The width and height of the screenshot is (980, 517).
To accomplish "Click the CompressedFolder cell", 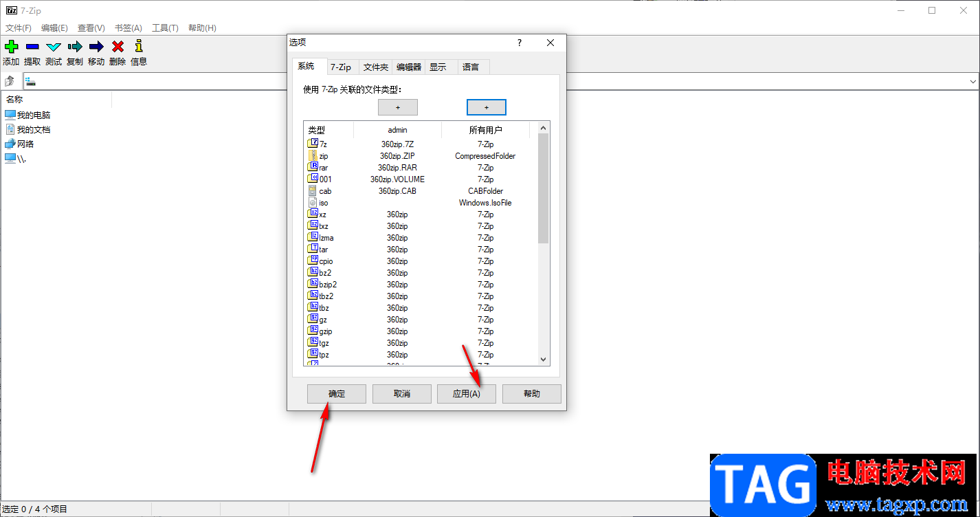I will pos(485,156).
